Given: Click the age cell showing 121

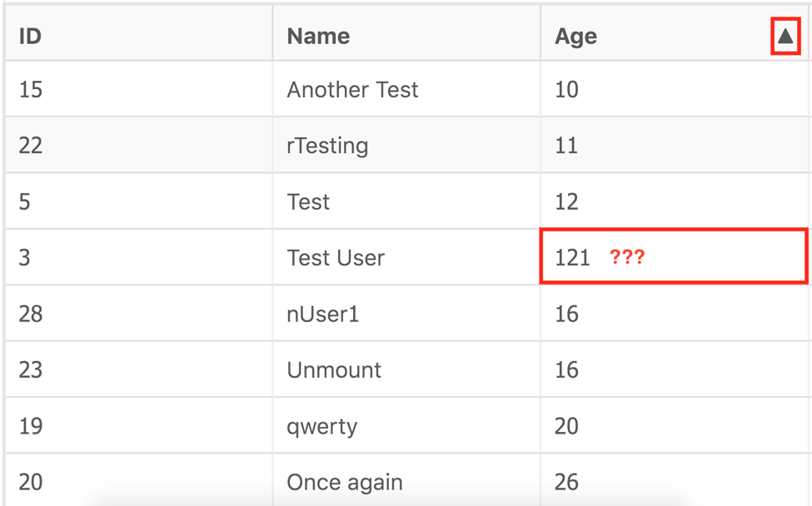Looking at the screenshot, I should click(674, 257).
